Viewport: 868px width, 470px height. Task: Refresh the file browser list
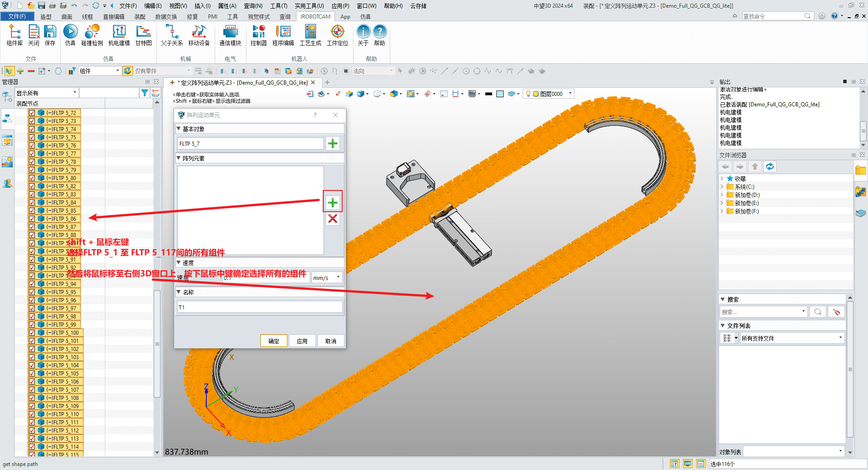coord(769,166)
